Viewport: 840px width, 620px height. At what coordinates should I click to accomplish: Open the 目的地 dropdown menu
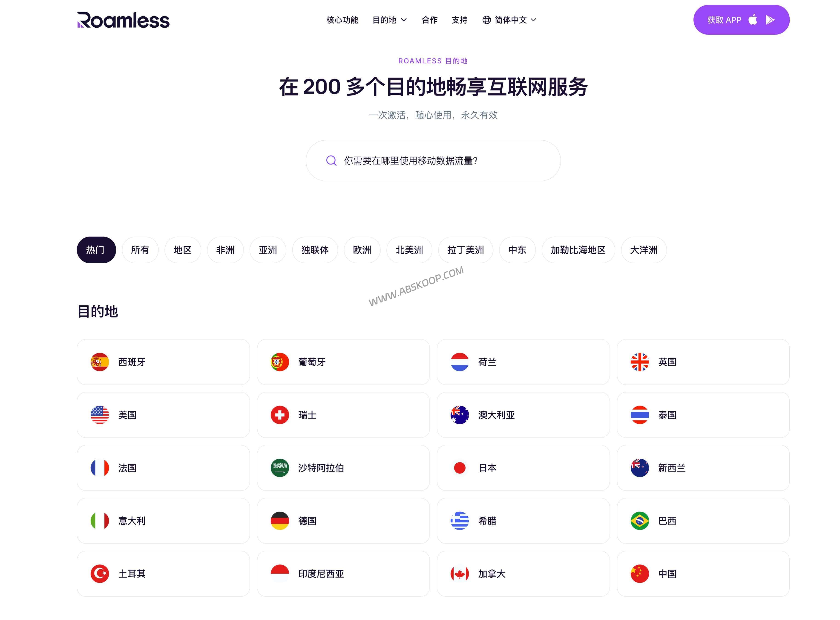pos(389,20)
